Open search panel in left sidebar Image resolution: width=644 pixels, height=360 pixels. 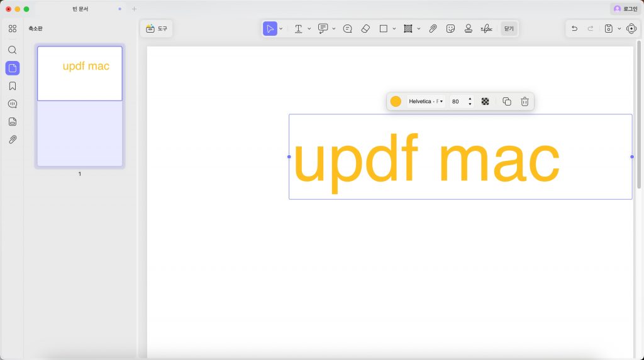pyautogui.click(x=13, y=50)
